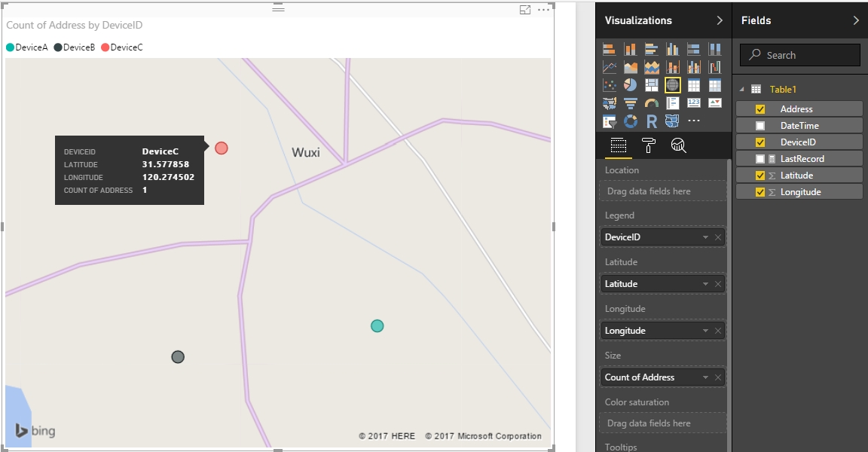Select the table visualization
Screen dimensions: 868x452
tap(694, 85)
